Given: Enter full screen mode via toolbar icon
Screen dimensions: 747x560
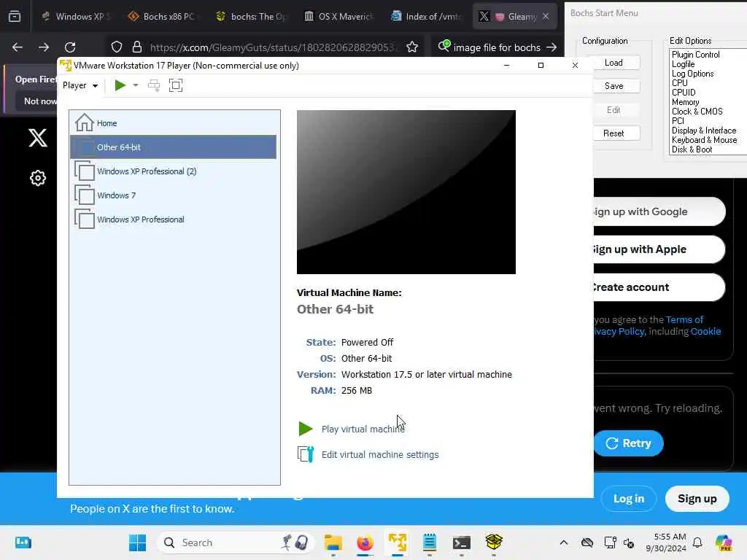Looking at the screenshot, I should 176,85.
